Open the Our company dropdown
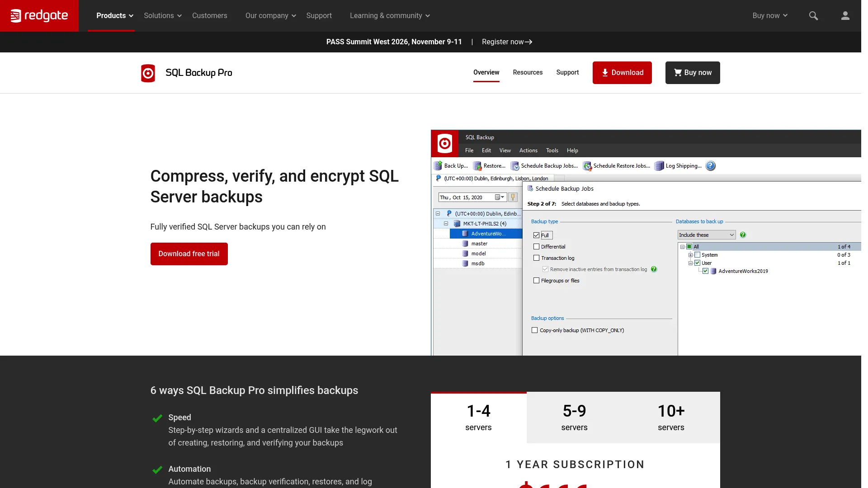Viewport: 868px width, 488px height. click(271, 16)
